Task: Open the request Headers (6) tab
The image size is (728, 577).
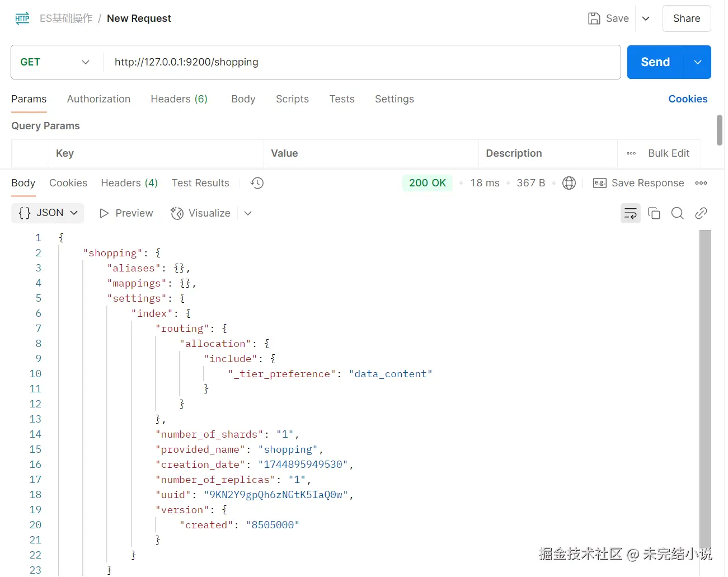Action: point(179,99)
